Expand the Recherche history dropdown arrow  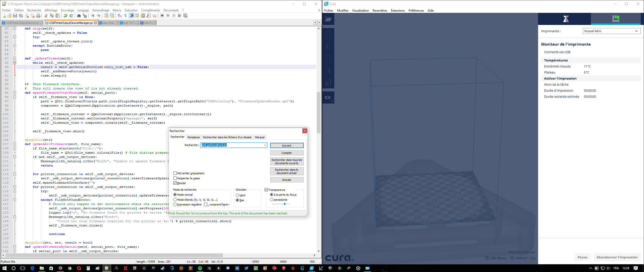265,145
